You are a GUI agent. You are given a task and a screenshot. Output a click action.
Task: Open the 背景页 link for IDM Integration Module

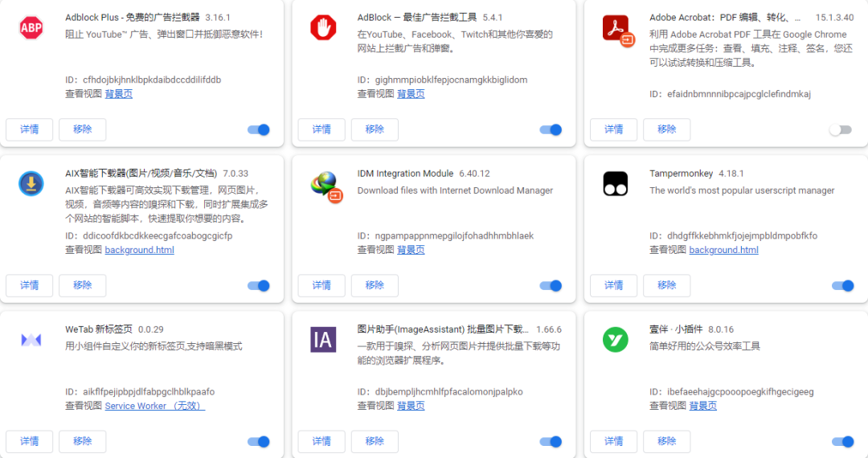[x=411, y=250]
